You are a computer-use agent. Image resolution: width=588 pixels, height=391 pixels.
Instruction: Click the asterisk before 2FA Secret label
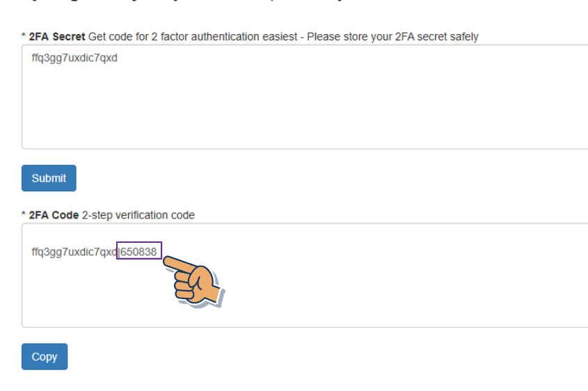click(x=24, y=37)
